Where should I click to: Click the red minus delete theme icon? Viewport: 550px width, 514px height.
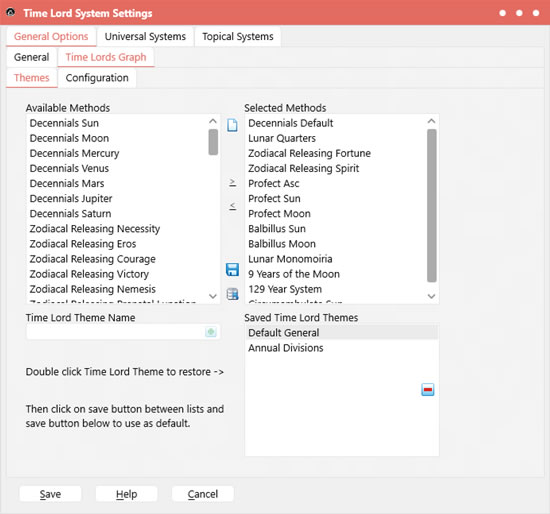click(428, 389)
